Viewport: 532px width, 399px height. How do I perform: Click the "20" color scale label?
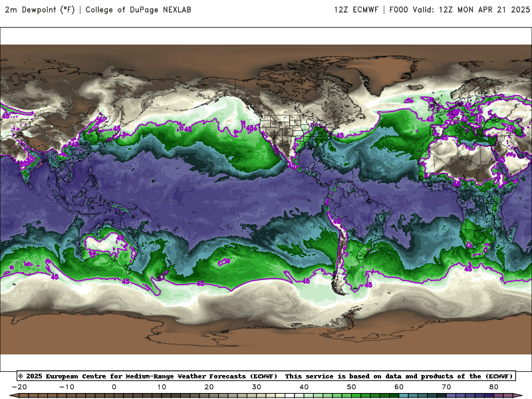pyautogui.click(x=209, y=387)
